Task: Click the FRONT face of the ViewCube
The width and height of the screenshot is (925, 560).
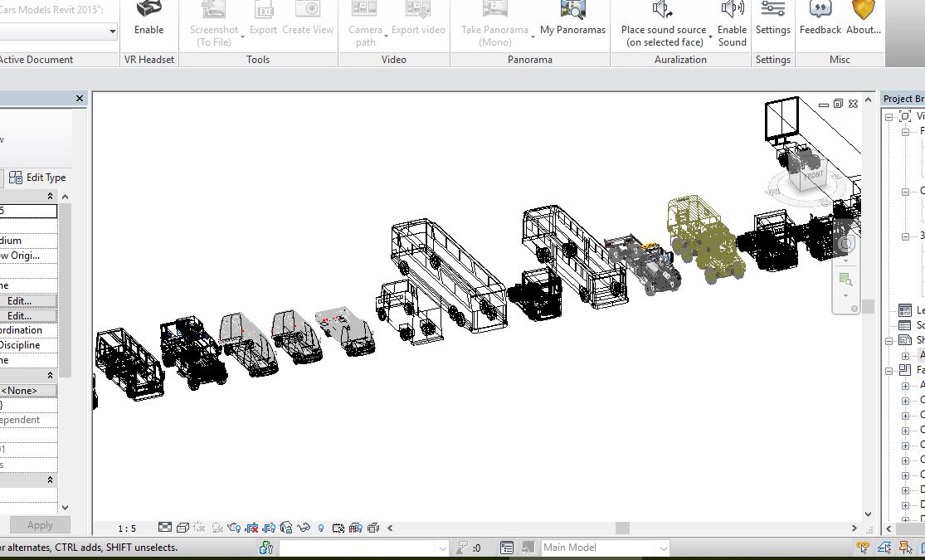Action: pyautogui.click(x=813, y=176)
